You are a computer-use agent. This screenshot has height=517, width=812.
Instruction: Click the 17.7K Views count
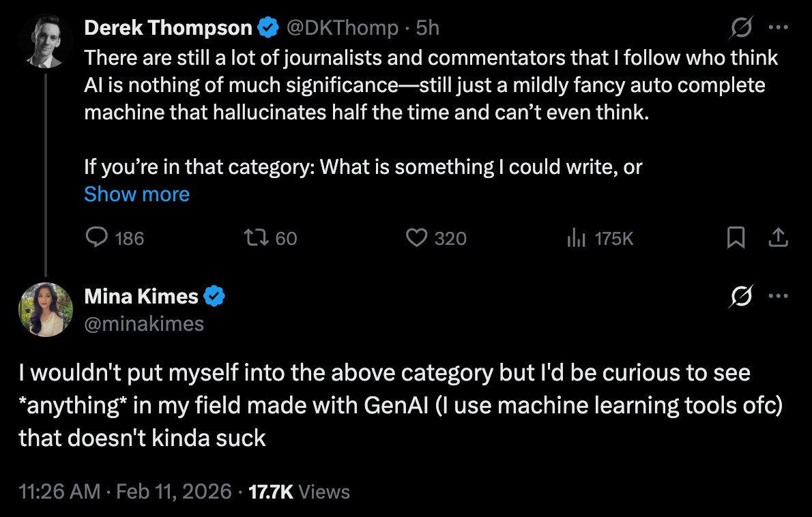[300, 492]
